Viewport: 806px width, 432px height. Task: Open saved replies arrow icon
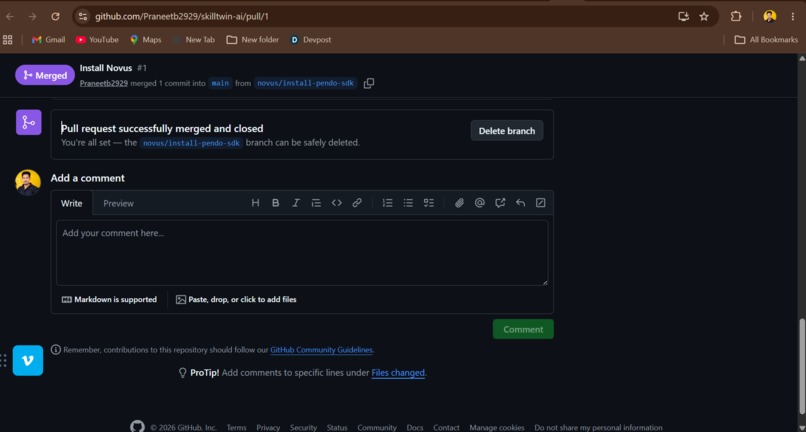click(x=520, y=203)
